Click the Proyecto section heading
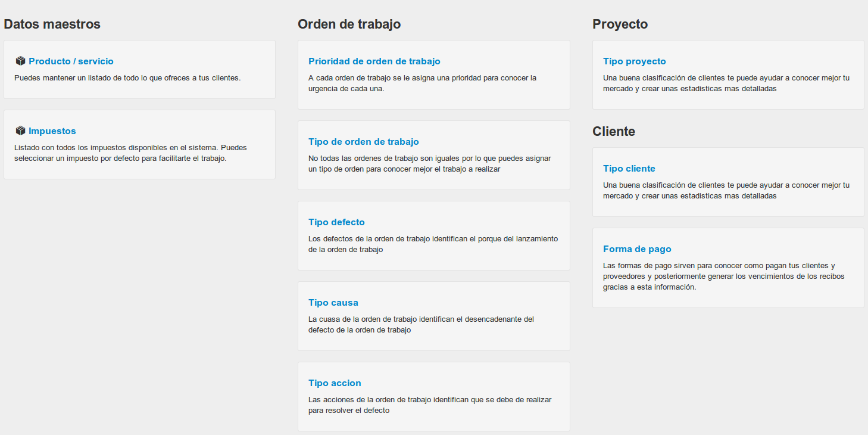Screen dimensions: 868x435 (x=620, y=24)
